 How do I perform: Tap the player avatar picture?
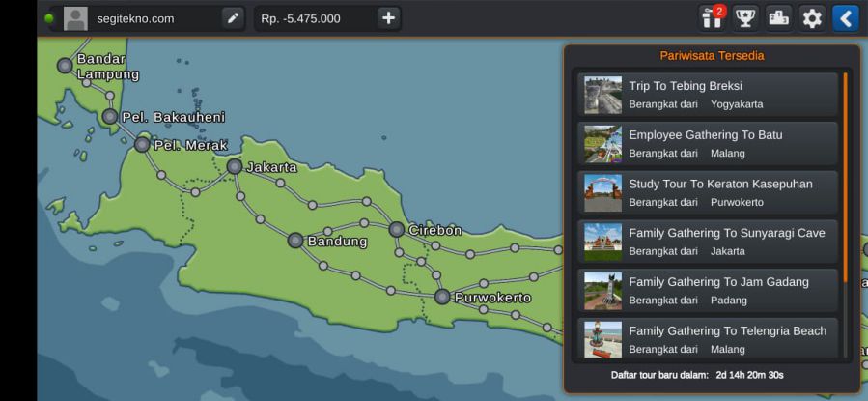click(x=75, y=17)
